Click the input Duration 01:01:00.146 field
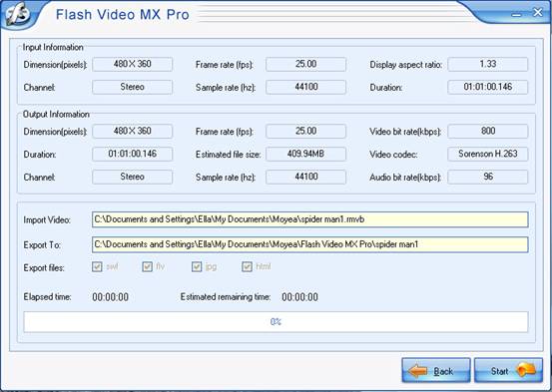 (x=488, y=87)
